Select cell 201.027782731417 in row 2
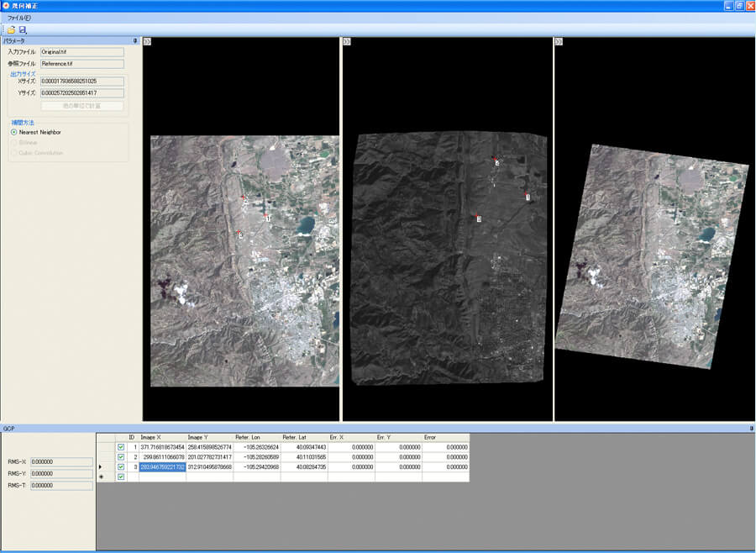 210,457
